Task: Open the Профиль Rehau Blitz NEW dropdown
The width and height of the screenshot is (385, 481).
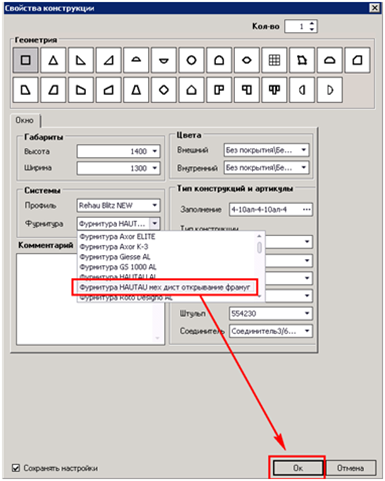Action: tap(155, 205)
